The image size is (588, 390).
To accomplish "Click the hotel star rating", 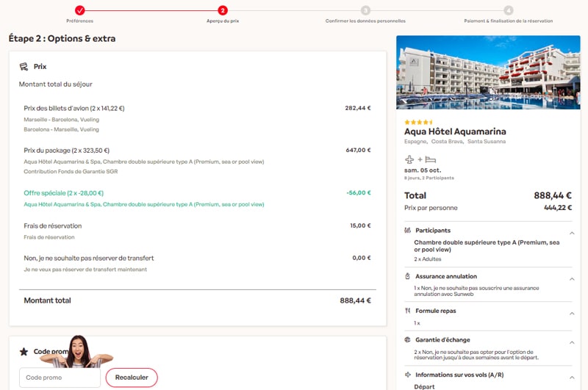I will click(x=418, y=122).
